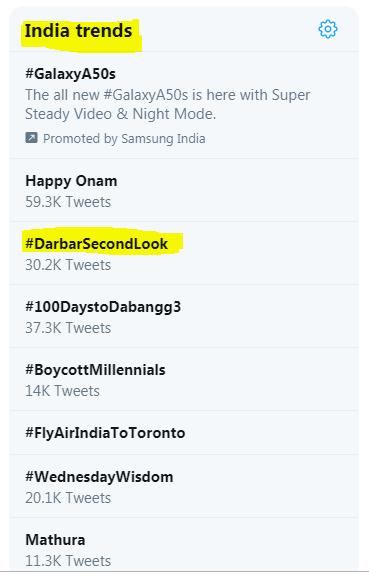Viewport: 369px width, 575px height.
Task: Click the Super Steady Video description text
Action: pos(168,105)
